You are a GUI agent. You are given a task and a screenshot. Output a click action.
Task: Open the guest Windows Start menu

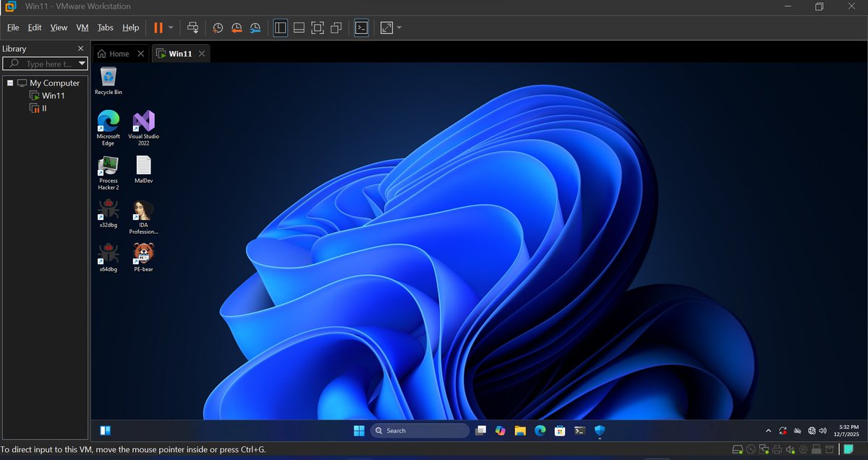pos(359,430)
